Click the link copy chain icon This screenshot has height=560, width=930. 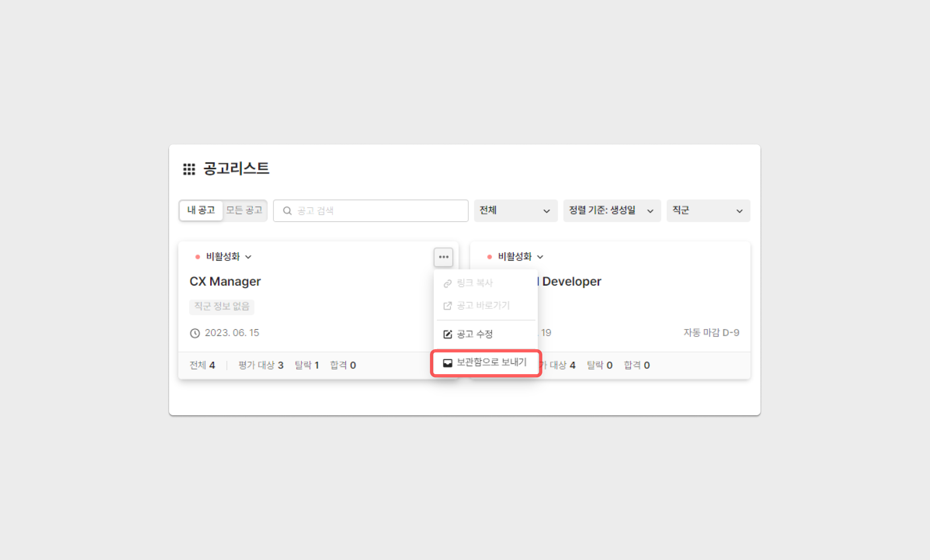pyautogui.click(x=447, y=284)
